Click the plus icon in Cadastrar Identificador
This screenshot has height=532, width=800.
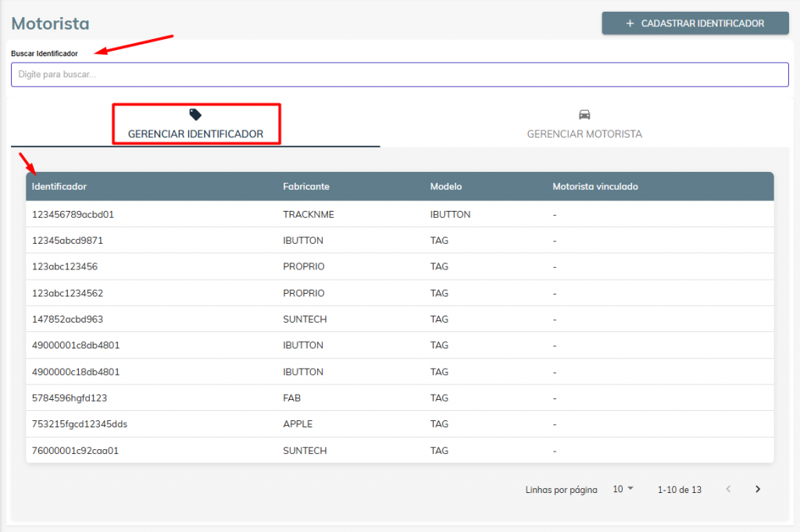pyautogui.click(x=630, y=23)
